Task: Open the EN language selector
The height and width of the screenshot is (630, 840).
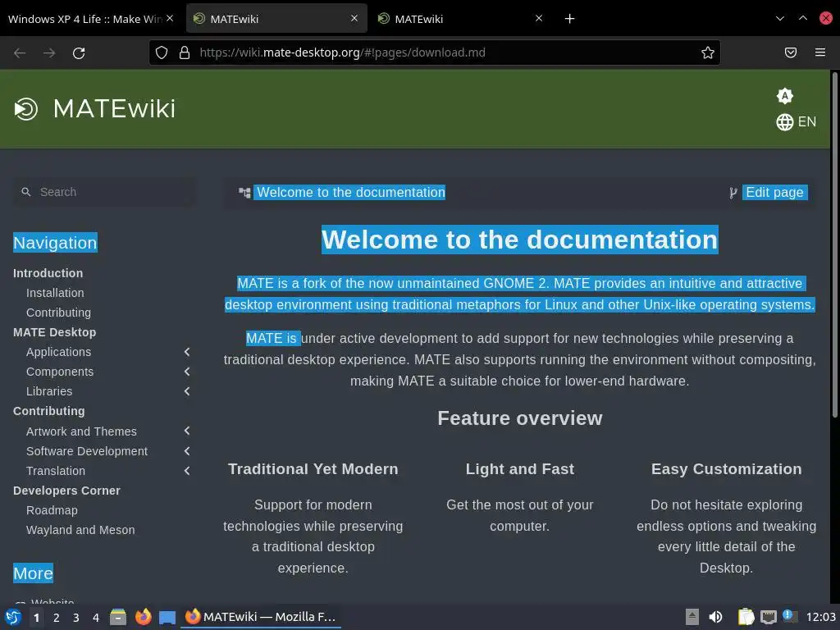Action: point(796,122)
